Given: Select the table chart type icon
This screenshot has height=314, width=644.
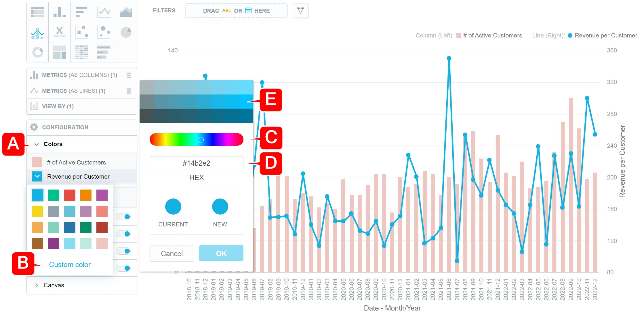Looking at the screenshot, I should 37,12.
